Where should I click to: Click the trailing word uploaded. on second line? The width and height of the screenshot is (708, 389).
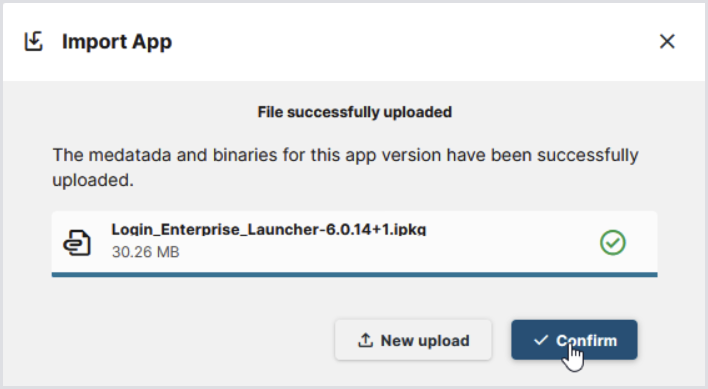coord(93,180)
